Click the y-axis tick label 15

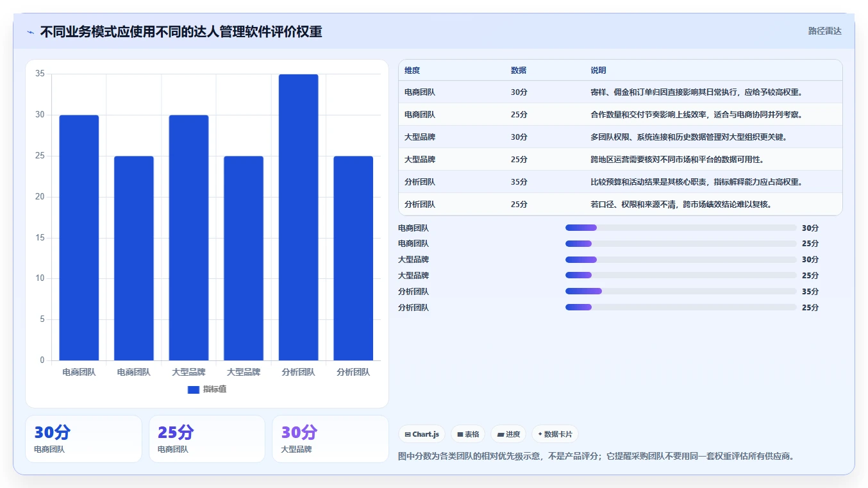[x=40, y=238]
